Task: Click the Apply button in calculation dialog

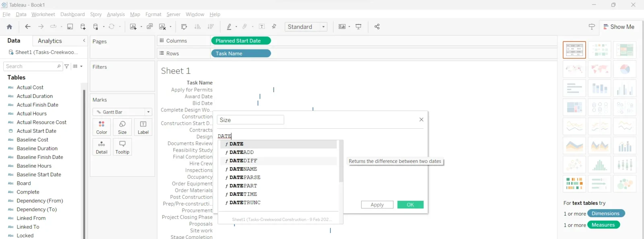Action: [x=377, y=205]
